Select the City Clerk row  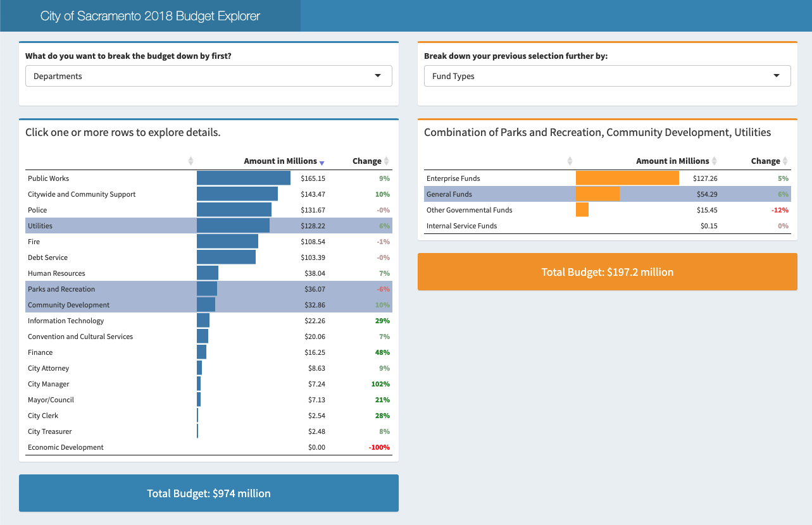[209, 416]
